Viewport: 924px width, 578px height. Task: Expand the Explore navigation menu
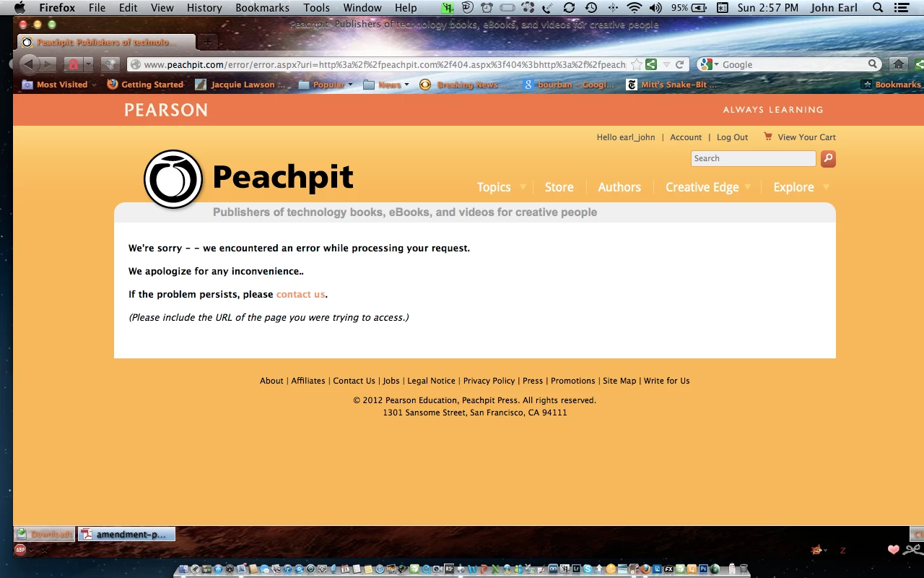(801, 187)
